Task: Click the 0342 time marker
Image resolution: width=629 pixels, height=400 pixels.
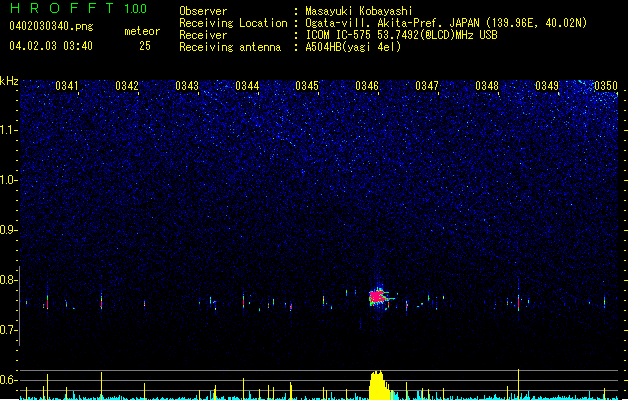Action: (x=127, y=86)
